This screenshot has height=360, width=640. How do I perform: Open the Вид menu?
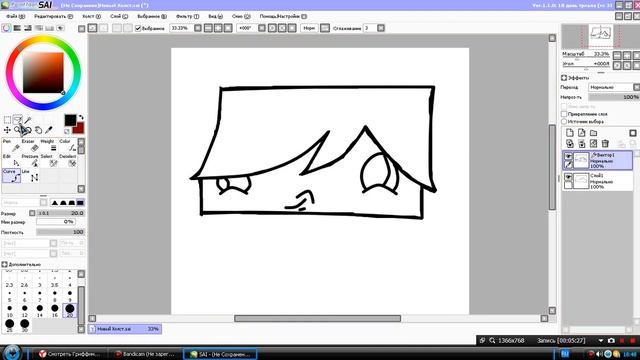coord(216,16)
